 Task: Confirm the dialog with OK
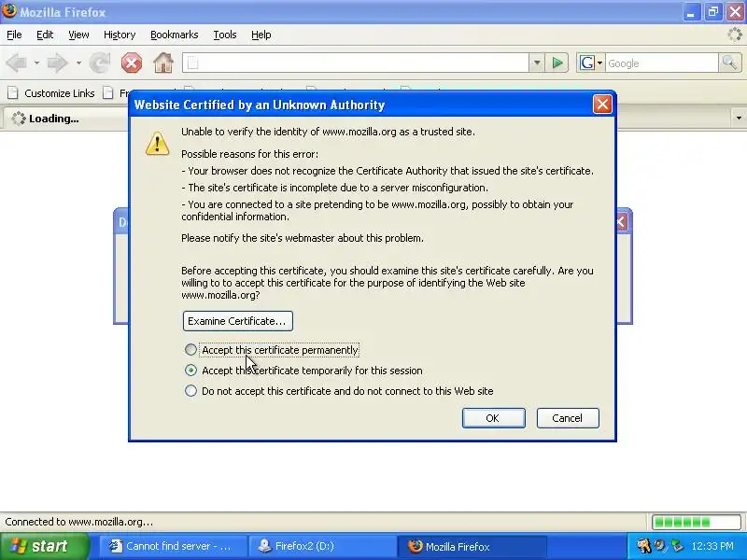(494, 418)
